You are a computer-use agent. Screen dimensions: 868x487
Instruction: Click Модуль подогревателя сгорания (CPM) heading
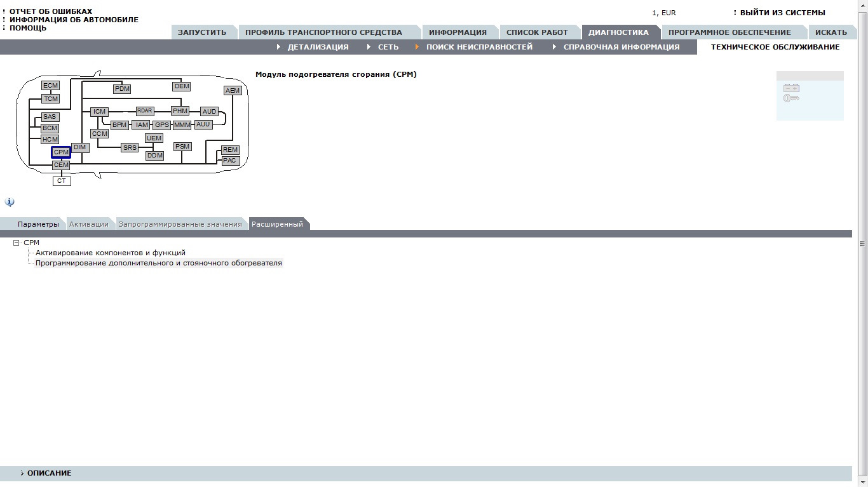coord(336,74)
